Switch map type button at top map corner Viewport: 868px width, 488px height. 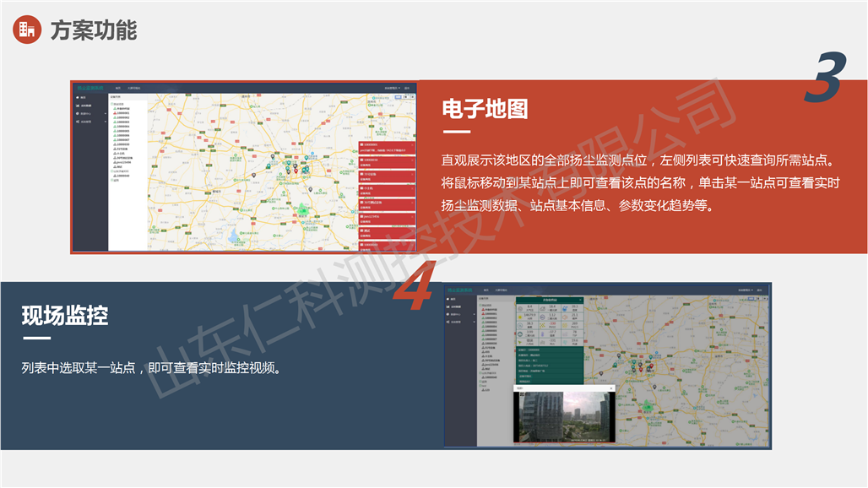pyautogui.click(x=398, y=97)
